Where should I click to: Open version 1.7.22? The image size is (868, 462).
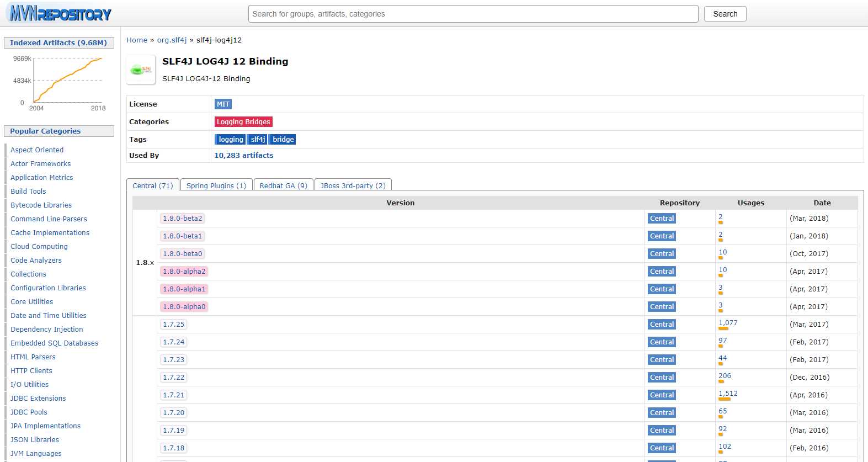(174, 378)
